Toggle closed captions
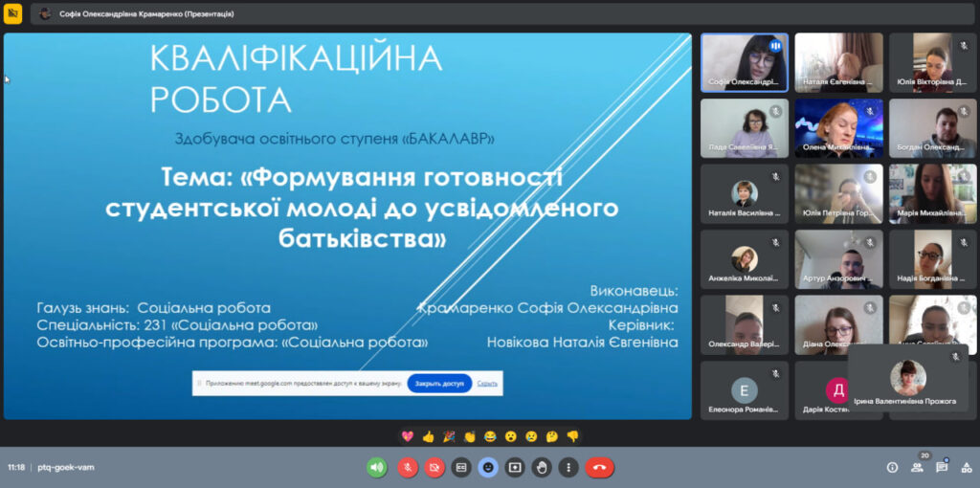 point(461,467)
